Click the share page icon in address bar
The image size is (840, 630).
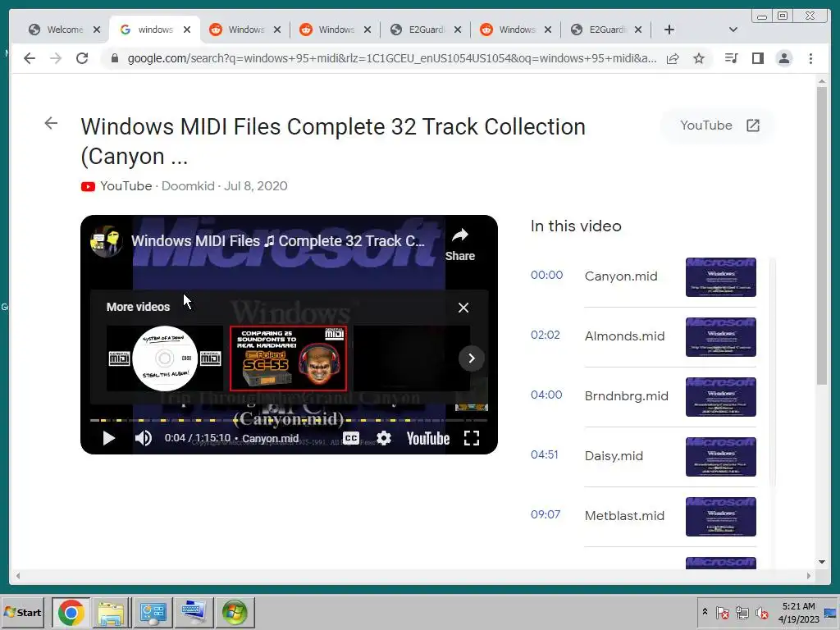[673, 58]
